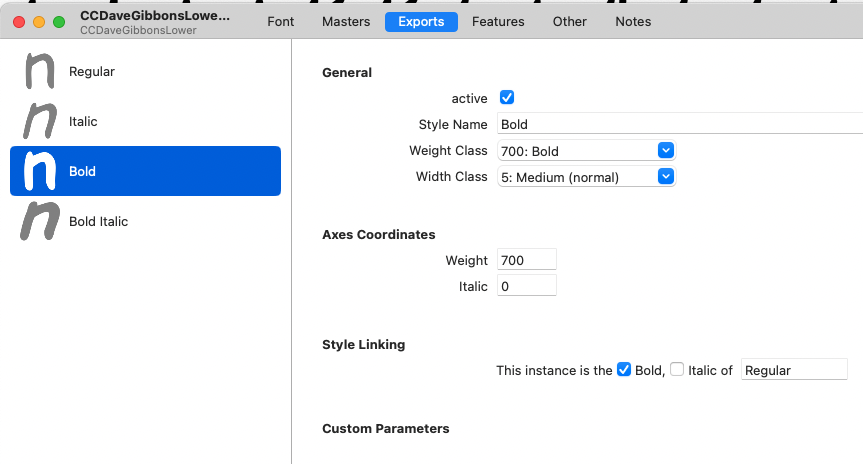
Task: Open the Masters tab
Action: (x=346, y=22)
